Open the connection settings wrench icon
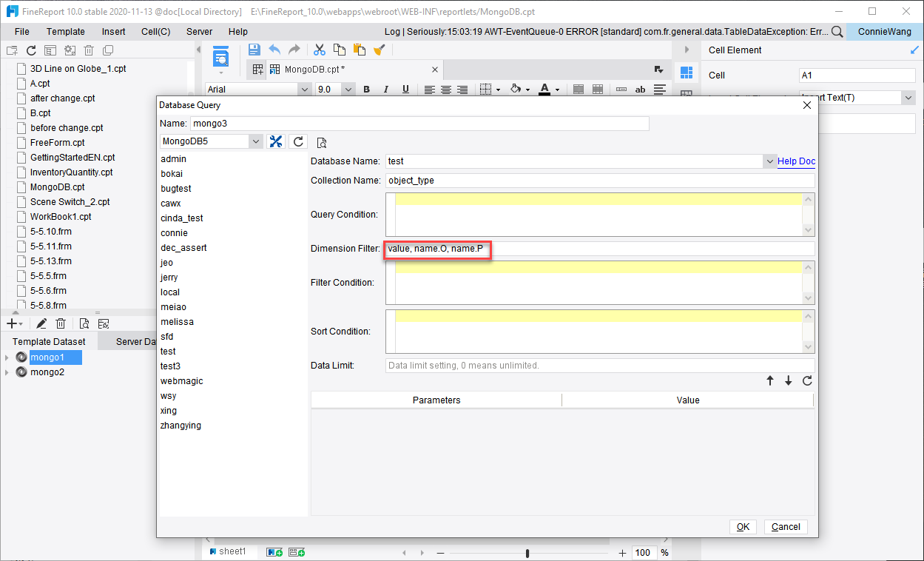The image size is (924, 561). click(x=276, y=141)
